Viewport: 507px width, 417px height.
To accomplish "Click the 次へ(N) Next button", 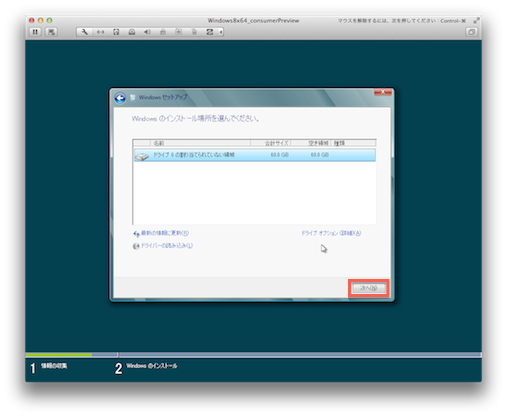I will (x=369, y=288).
